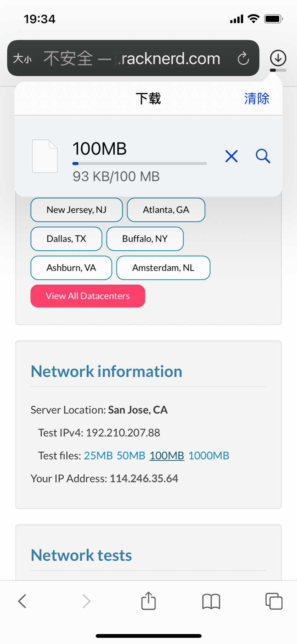Viewport: 297px width, 644px height.
Task: Reveal the 100MB file with magnifier icon
Action: click(x=263, y=156)
